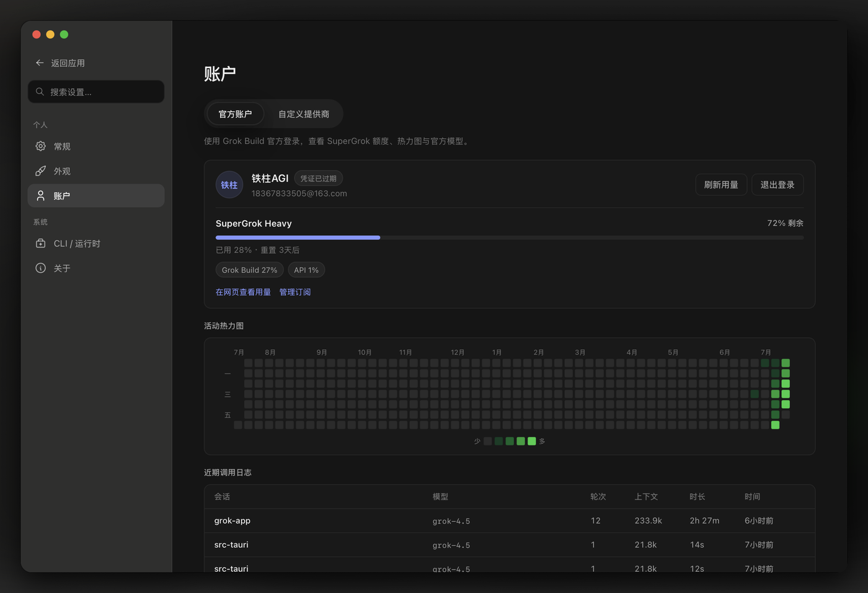The image size is (868, 593).
Task: Open the 管理订阅 link
Action: (x=295, y=292)
